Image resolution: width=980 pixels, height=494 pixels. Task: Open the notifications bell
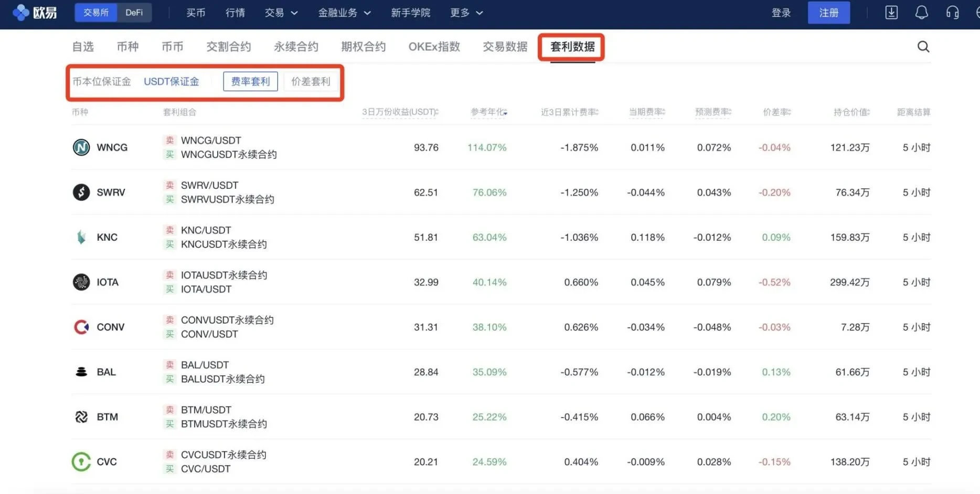(921, 13)
